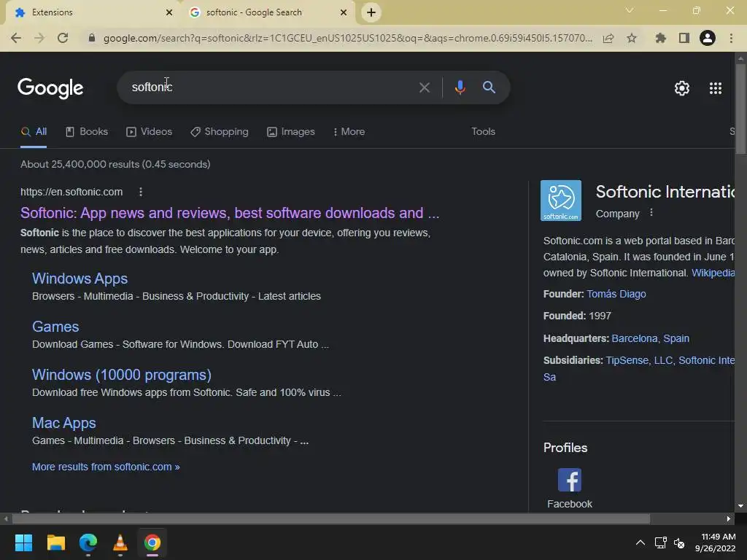747x560 pixels.
Task: Share this page from the address bar
Action: pyautogui.click(x=608, y=38)
